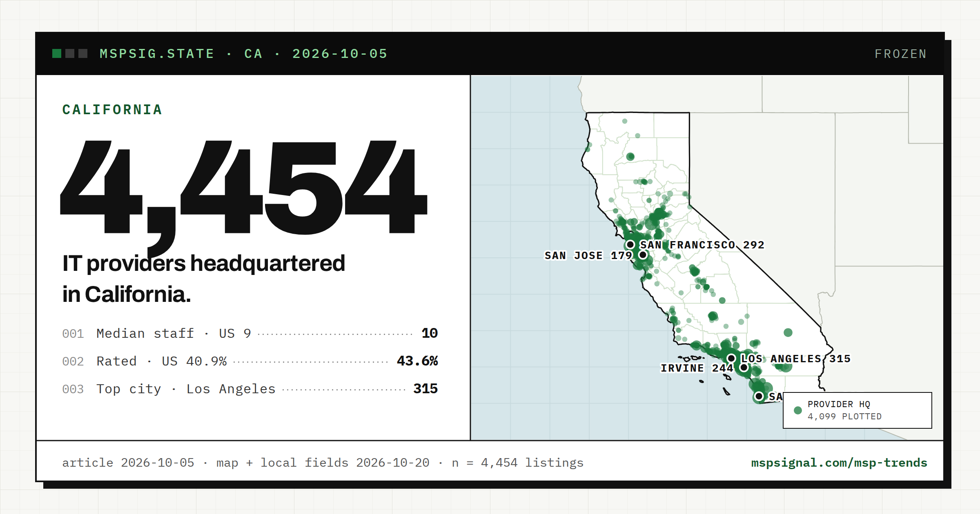This screenshot has height=514, width=980.
Task: Click the SAN FRANCISCO 292 map label
Action: pyautogui.click(x=702, y=245)
